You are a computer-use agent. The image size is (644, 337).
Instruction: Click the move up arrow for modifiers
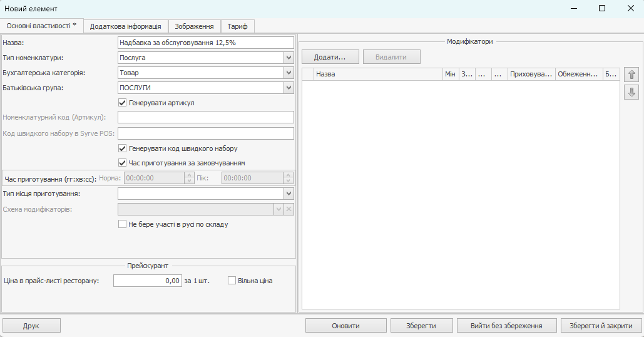[631, 75]
